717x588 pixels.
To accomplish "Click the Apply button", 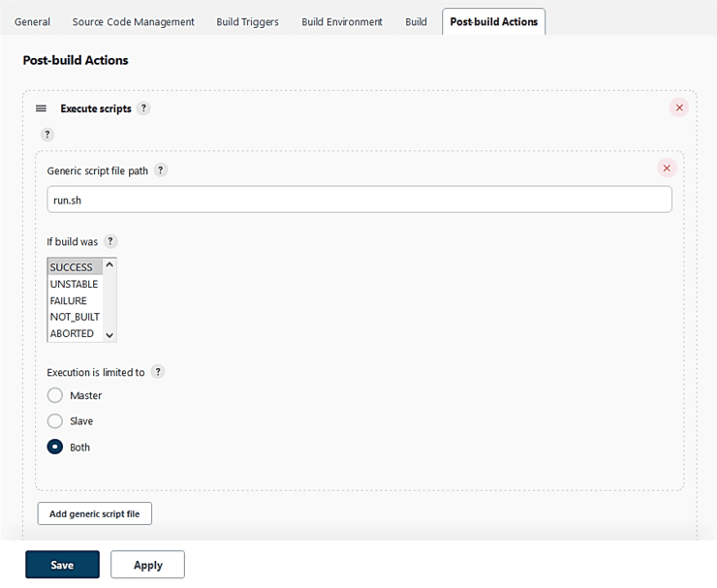I will pyautogui.click(x=147, y=565).
